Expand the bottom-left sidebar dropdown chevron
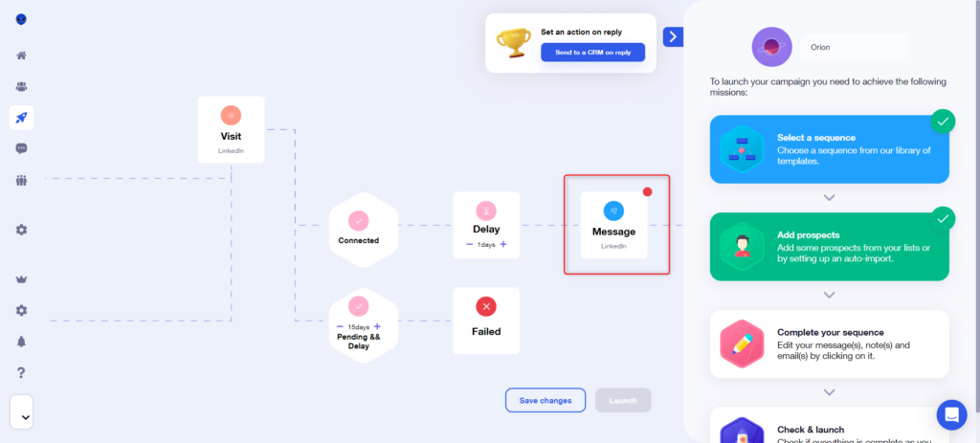 [24, 417]
